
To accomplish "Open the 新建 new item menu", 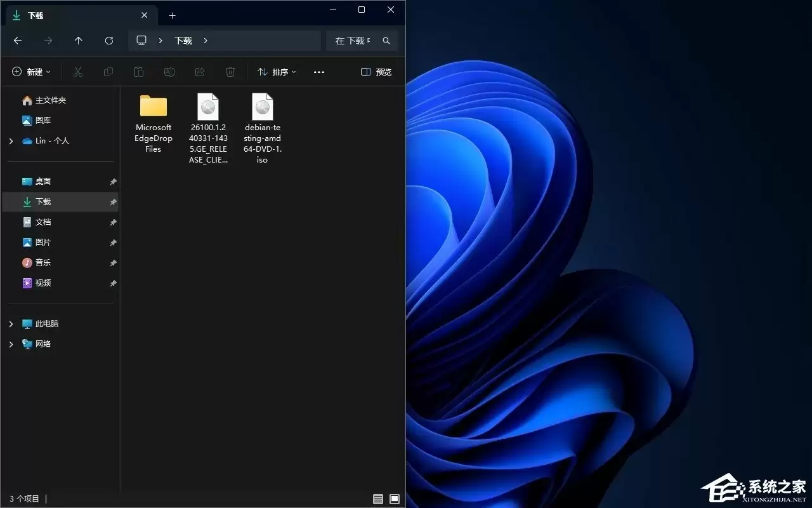I will pyautogui.click(x=30, y=71).
